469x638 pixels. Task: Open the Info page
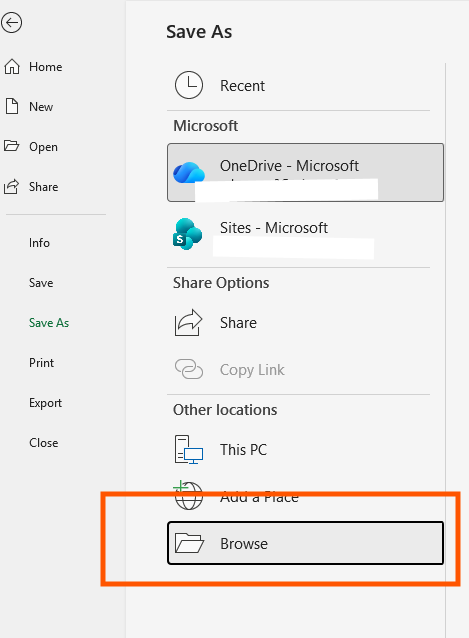tap(39, 243)
